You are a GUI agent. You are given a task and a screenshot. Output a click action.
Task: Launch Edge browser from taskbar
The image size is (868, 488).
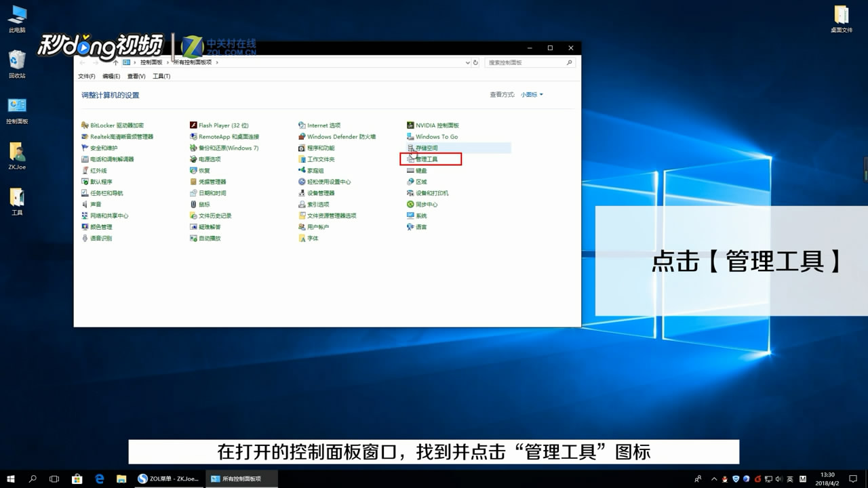click(x=99, y=479)
